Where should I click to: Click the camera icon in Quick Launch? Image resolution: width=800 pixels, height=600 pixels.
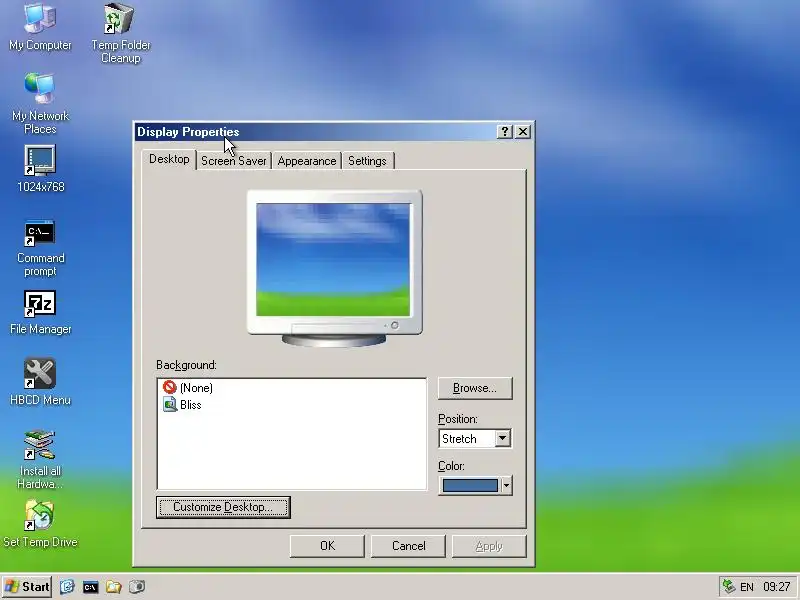pos(137,587)
